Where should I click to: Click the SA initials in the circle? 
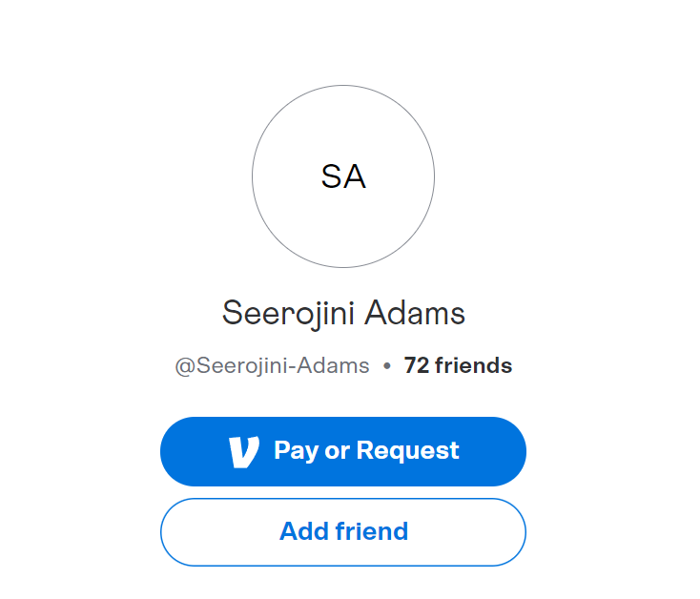343,177
